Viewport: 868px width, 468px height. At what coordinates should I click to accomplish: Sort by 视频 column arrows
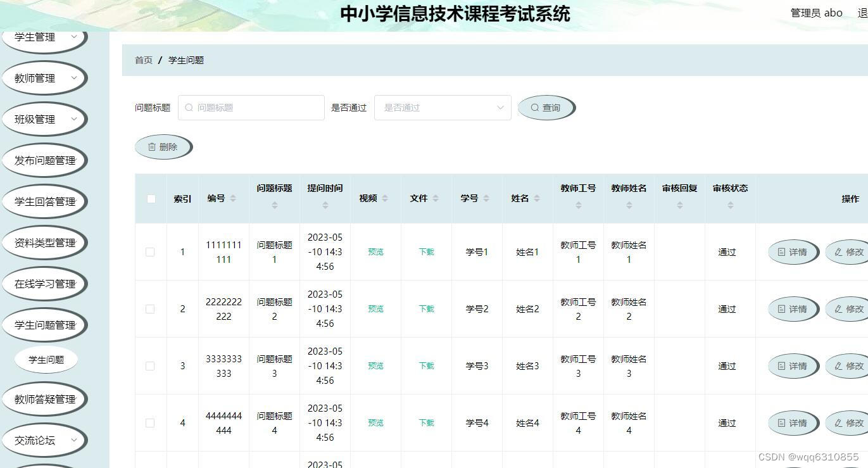[385, 198]
